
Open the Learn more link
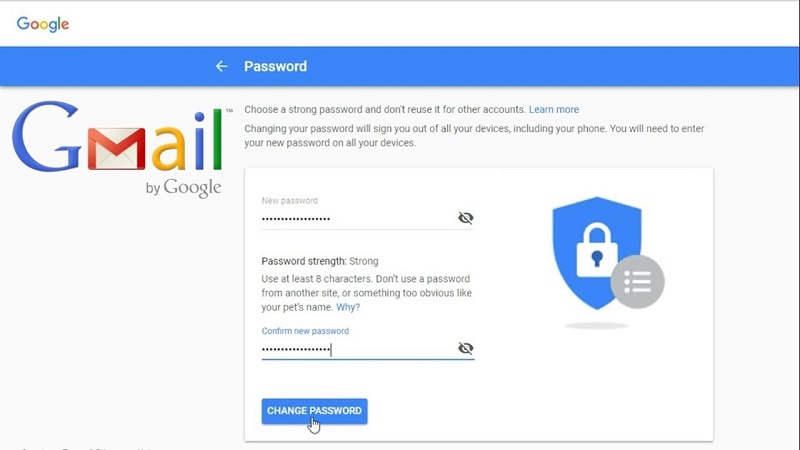point(554,110)
